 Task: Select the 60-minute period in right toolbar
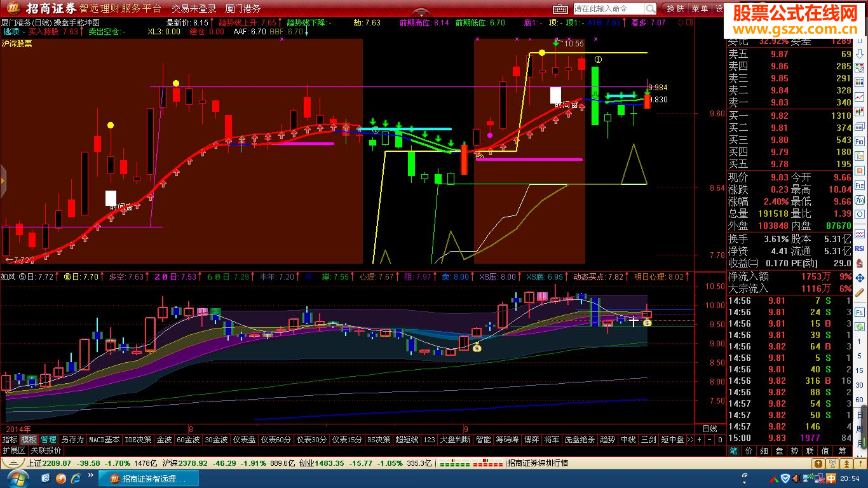(x=860, y=400)
